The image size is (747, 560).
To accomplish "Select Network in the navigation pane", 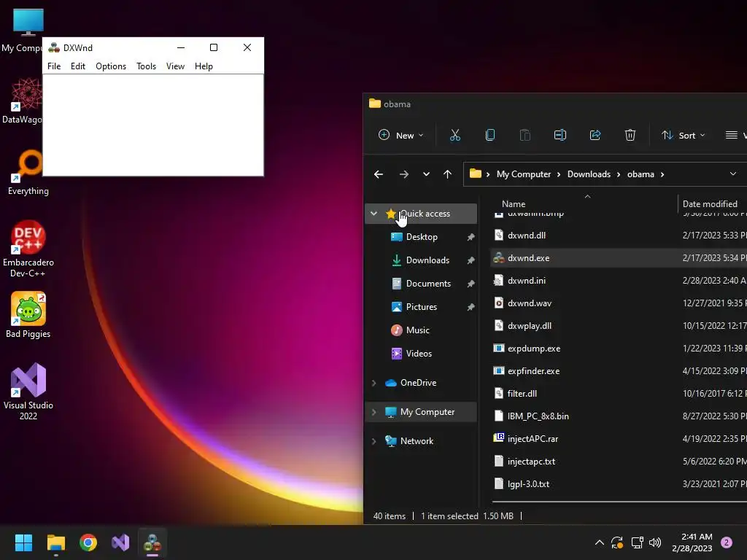I will [x=417, y=441].
